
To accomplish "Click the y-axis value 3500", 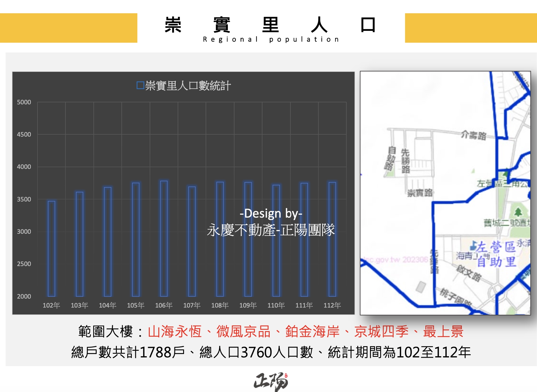I will [24, 199].
